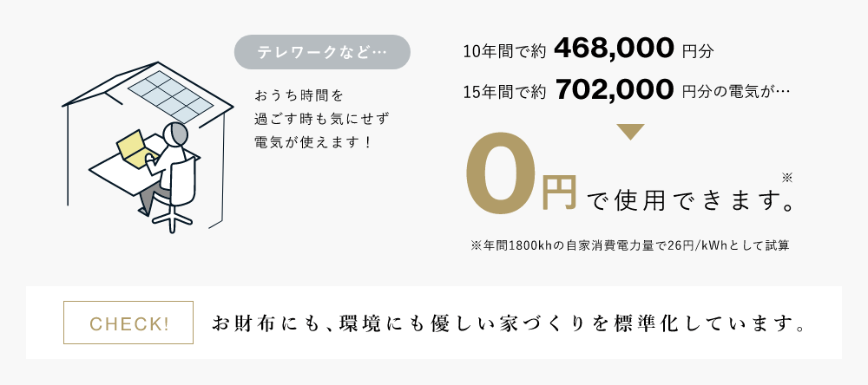Click the yellow laptop illustration

click(x=132, y=147)
